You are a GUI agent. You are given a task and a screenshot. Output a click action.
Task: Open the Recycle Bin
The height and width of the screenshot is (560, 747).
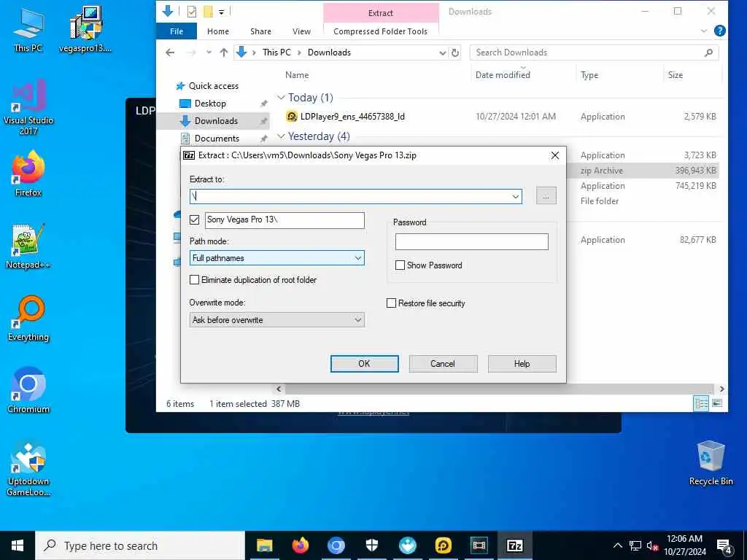(x=711, y=463)
